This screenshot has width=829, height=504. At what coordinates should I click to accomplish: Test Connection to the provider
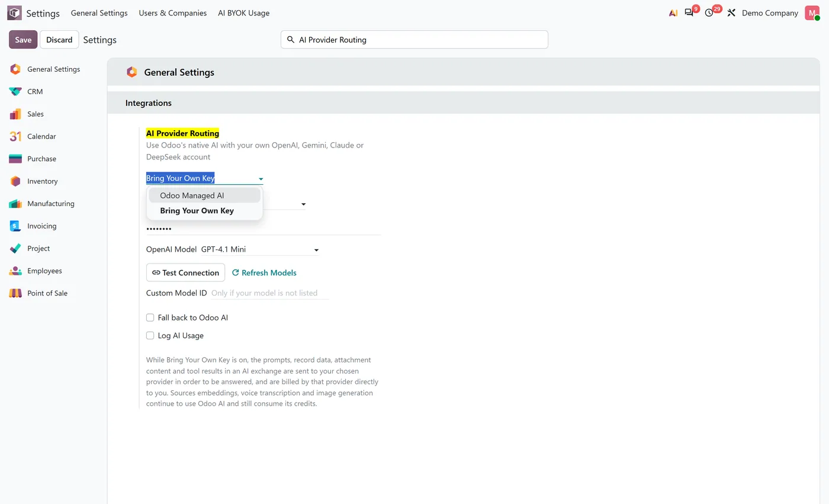pos(185,272)
